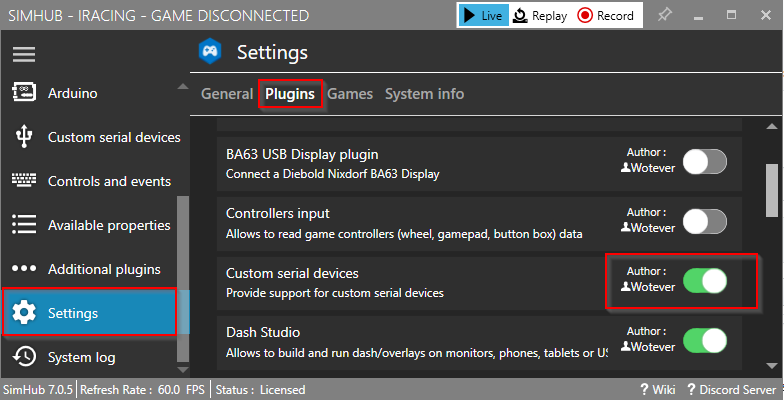784x400 pixels.
Task: Click the Available properties list icon
Action: [24, 225]
